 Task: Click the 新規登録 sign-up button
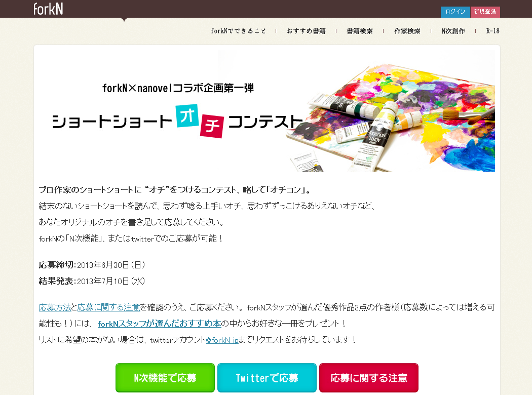(485, 12)
